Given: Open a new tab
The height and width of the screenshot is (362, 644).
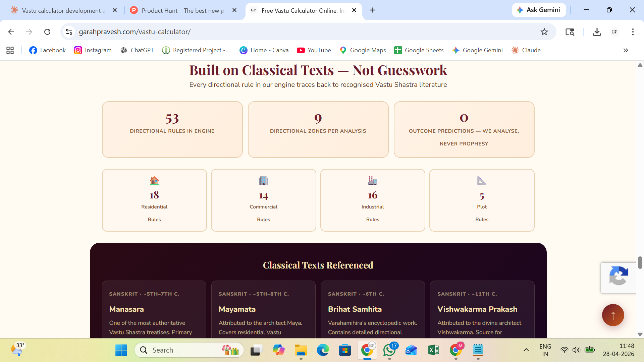Looking at the screenshot, I should coord(372,10).
